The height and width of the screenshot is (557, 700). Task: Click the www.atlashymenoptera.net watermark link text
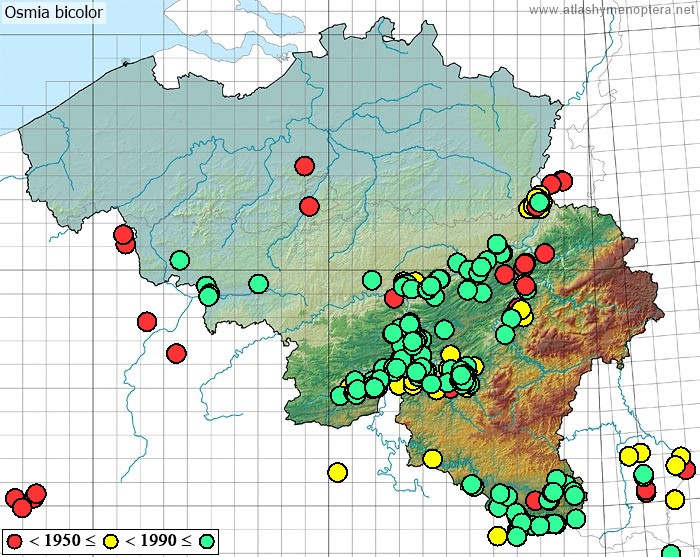tap(612, 9)
